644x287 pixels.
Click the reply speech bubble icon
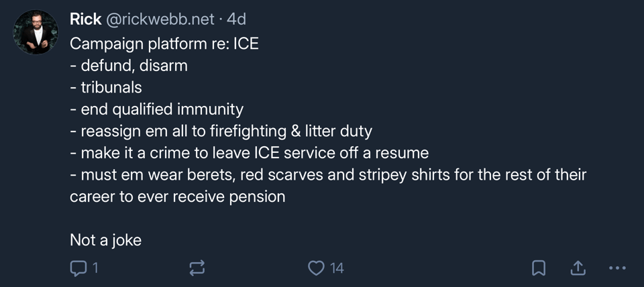79,268
